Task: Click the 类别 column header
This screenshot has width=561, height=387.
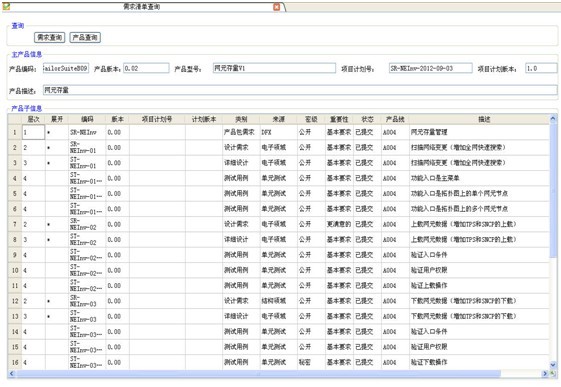Action: (x=241, y=119)
